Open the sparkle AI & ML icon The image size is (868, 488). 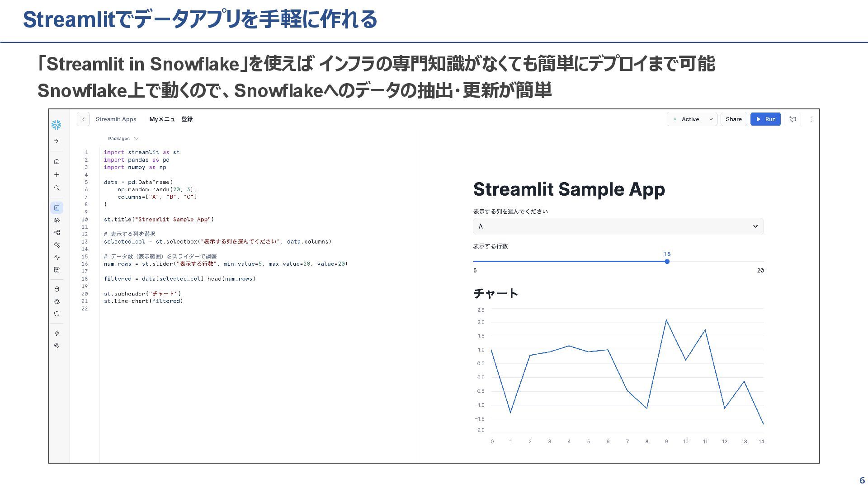coord(57,245)
